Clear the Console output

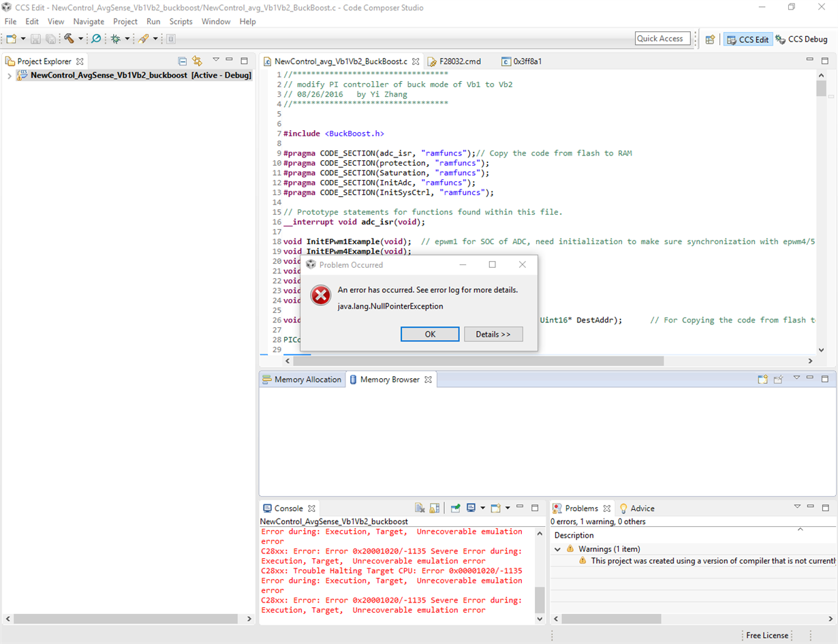point(420,508)
